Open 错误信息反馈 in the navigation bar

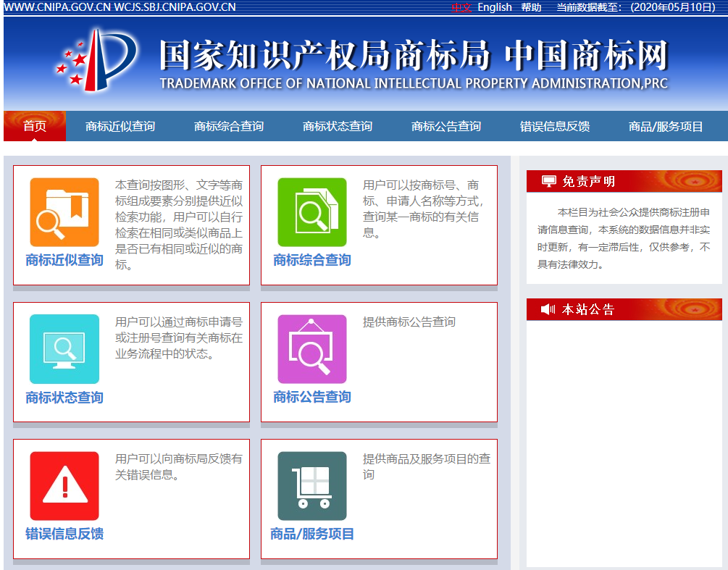tap(555, 126)
